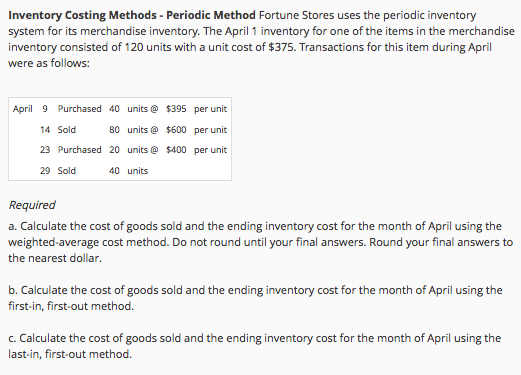Click 'Fortune Stores' in the intro paragraph
The height and width of the screenshot is (375, 521).
(x=296, y=15)
